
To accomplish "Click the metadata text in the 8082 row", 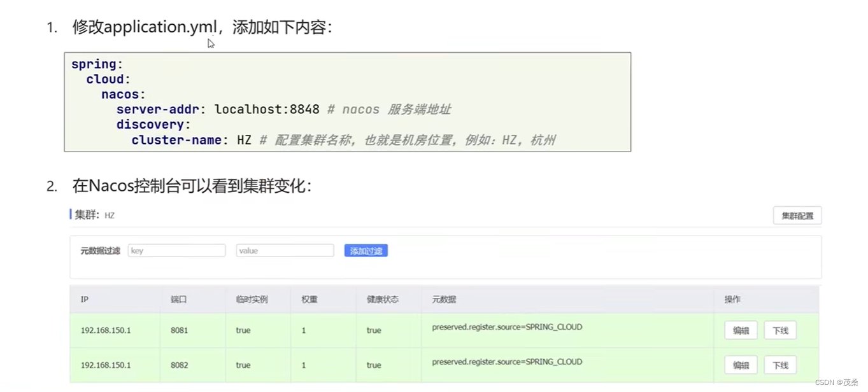I will pos(507,361).
